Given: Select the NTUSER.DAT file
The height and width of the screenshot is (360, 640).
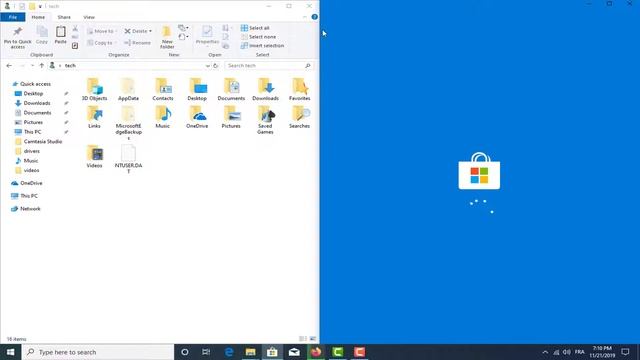Looking at the screenshot, I should pos(128,160).
